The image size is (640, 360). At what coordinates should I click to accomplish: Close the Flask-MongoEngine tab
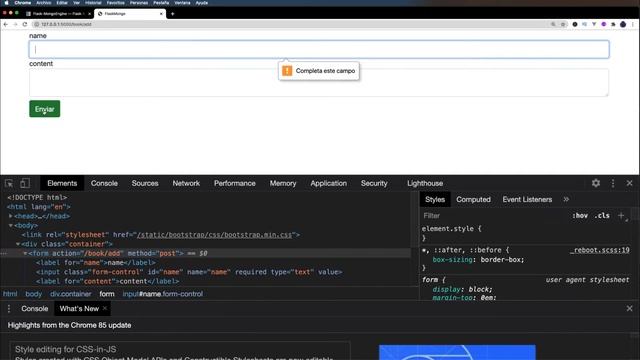[x=89, y=14]
